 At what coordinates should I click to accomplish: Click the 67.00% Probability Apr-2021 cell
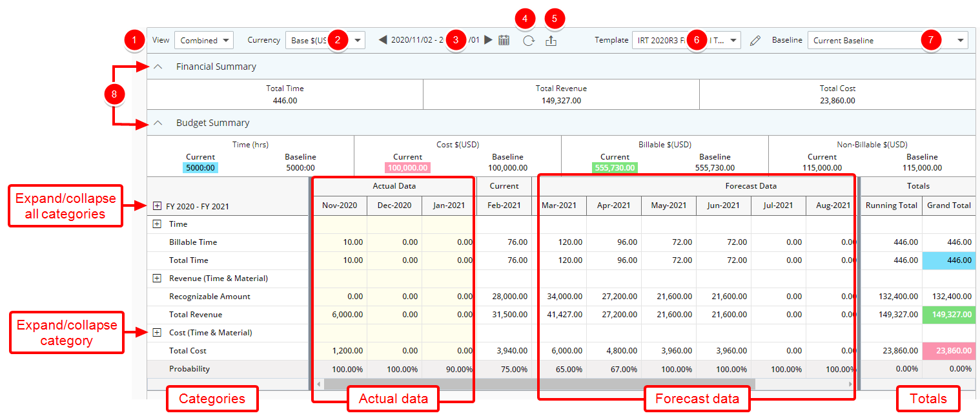tap(614, 369)
